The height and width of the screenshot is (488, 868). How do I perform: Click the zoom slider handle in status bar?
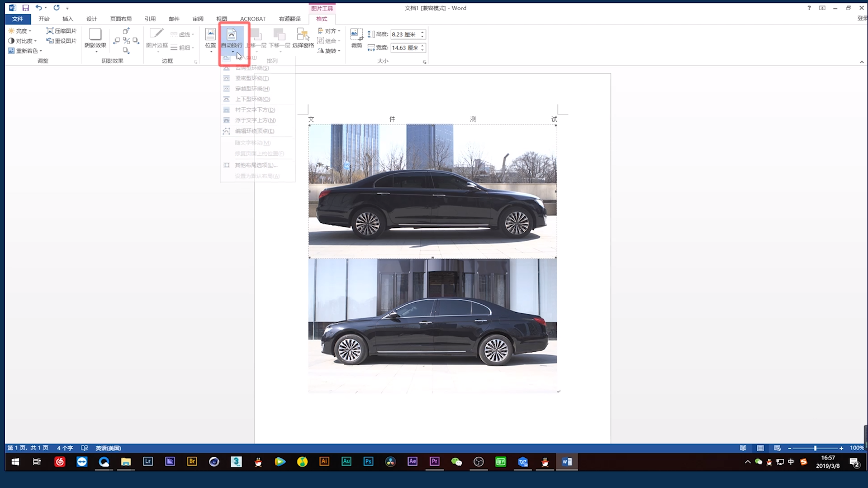coord(815,448)
